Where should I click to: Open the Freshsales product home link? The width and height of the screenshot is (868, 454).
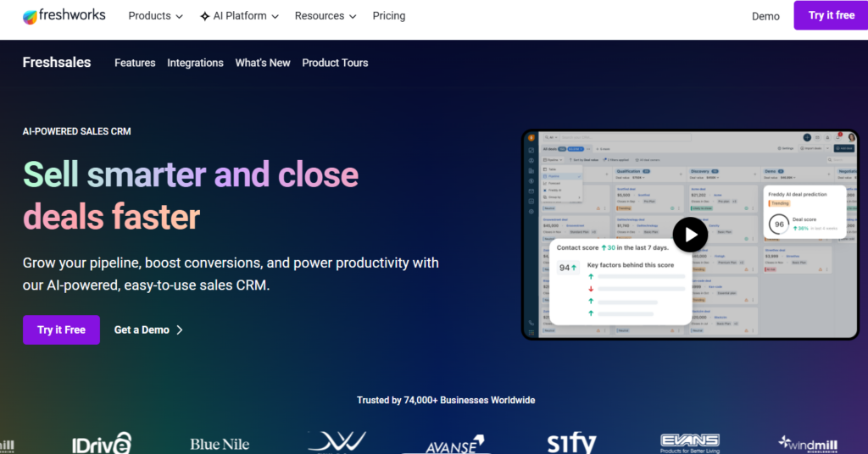(x=57, y=63)
